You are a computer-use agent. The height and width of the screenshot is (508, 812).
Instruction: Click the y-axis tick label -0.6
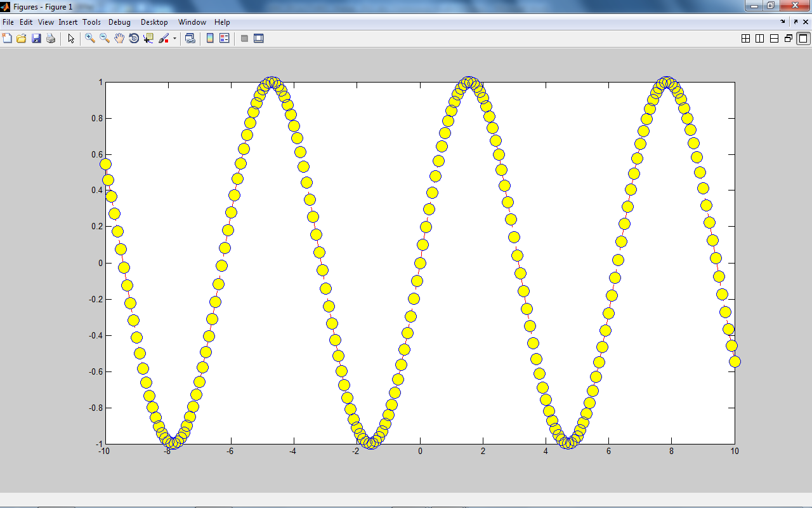(x=96, y=371)
